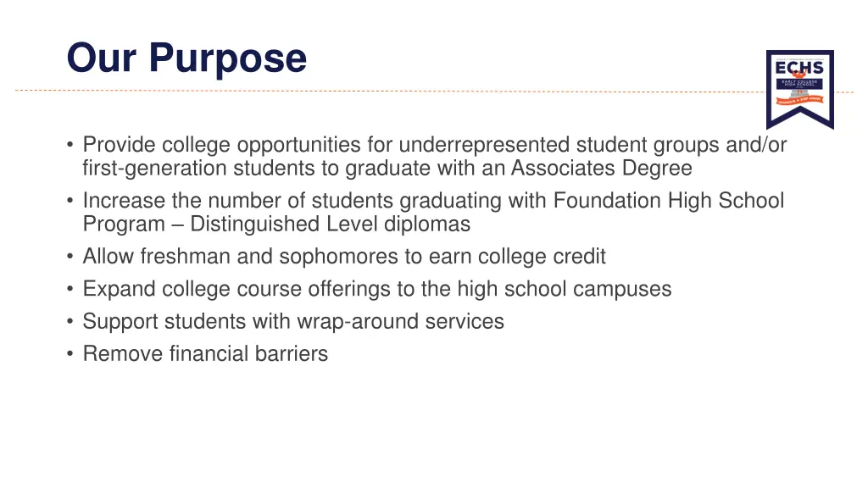The image size is (868, 488).
Task: Click bullet about underrepresented student groups
Action: [435, 156]
